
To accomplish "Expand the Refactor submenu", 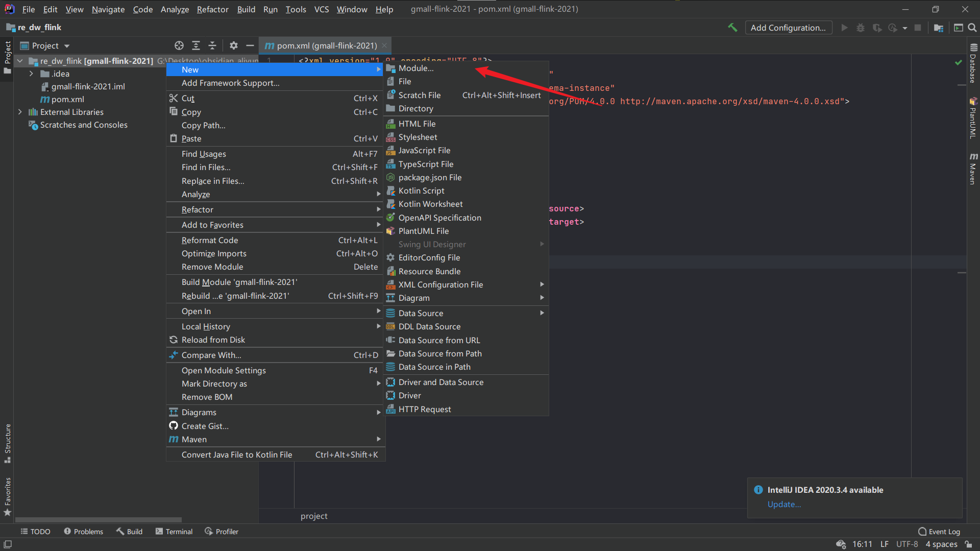I will [x=275, y=209].
